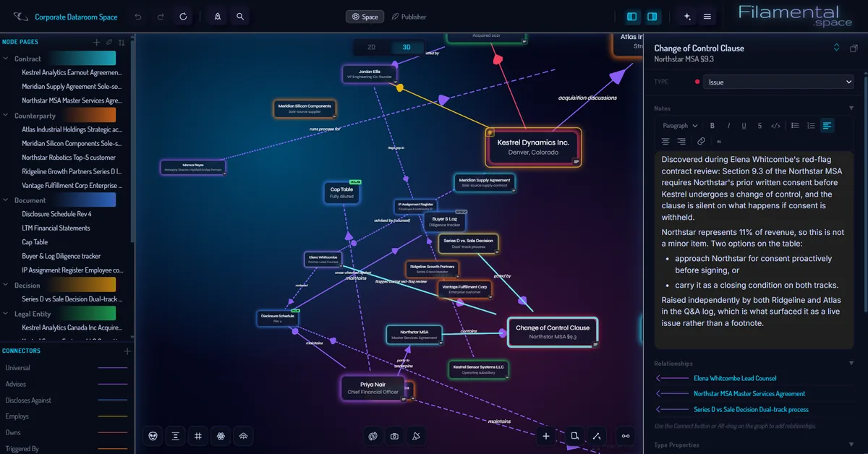Switch graph view to 3D
Viewport: 868px width, 454px height.
pos(407,48)
